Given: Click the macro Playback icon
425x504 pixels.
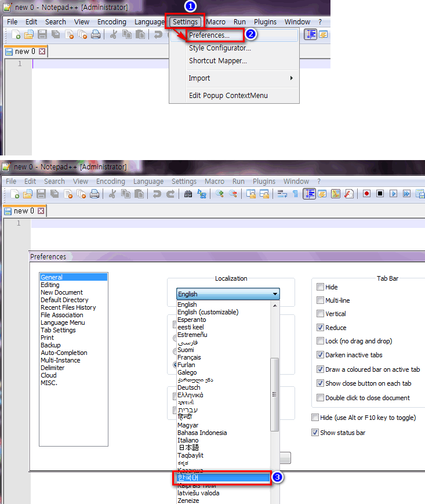Looking at the screenshot, I should tap(393, 194).
